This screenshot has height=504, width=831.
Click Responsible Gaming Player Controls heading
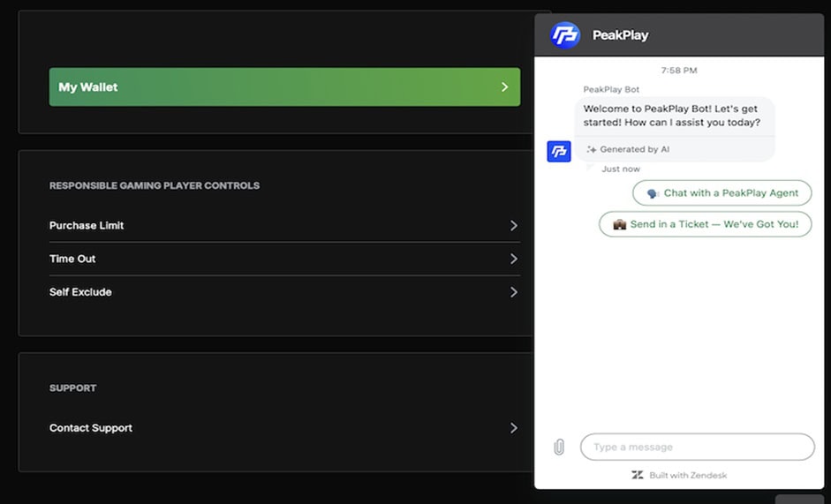coord(155,185)
